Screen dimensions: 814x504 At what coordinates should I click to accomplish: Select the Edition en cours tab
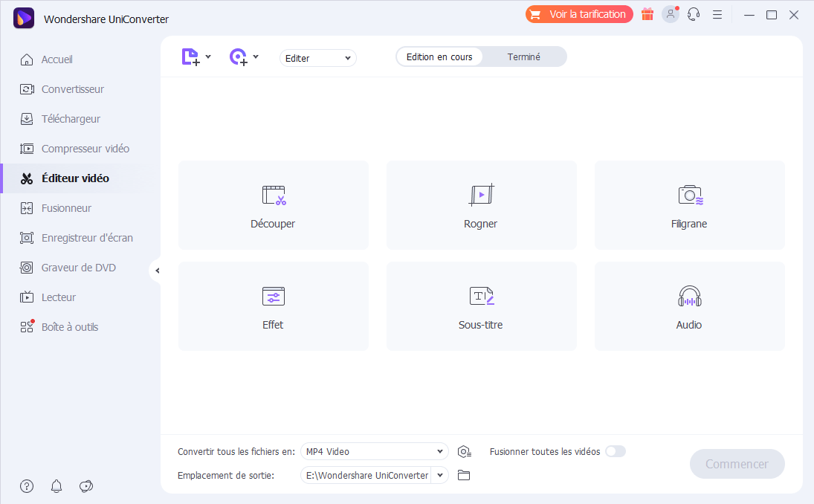click(x=439, y=56)
